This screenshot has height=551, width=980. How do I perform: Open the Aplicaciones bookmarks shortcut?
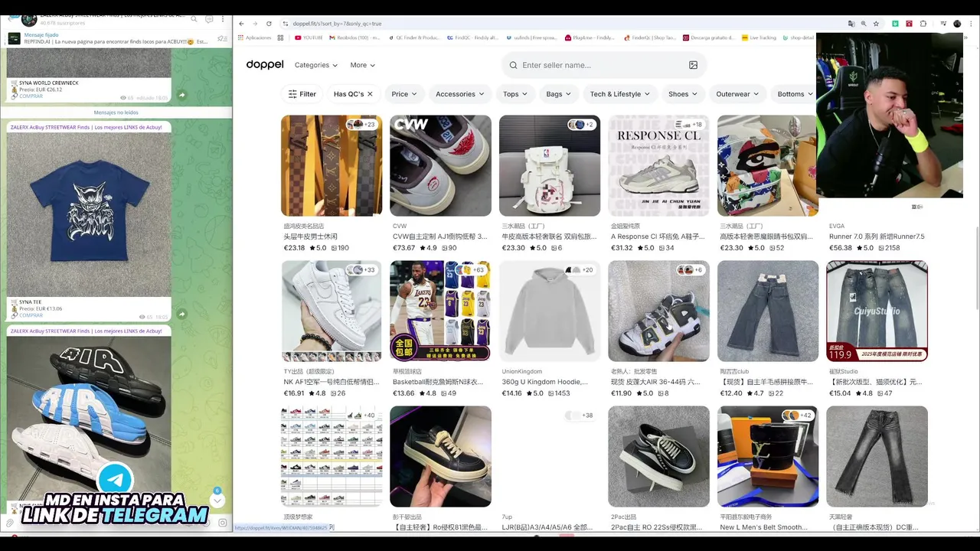pos(256,37)
